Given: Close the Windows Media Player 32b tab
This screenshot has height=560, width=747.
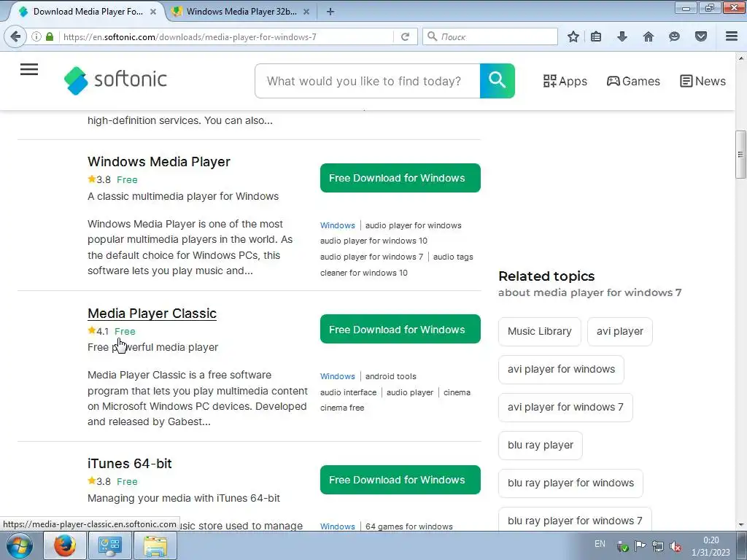Looking at the screenshot, I should click(x=306, y=12).
